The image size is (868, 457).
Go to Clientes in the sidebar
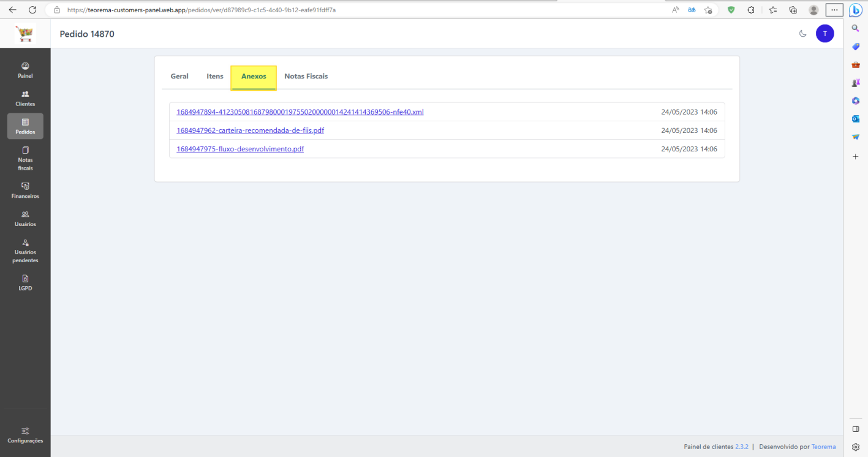click(25, 98)
